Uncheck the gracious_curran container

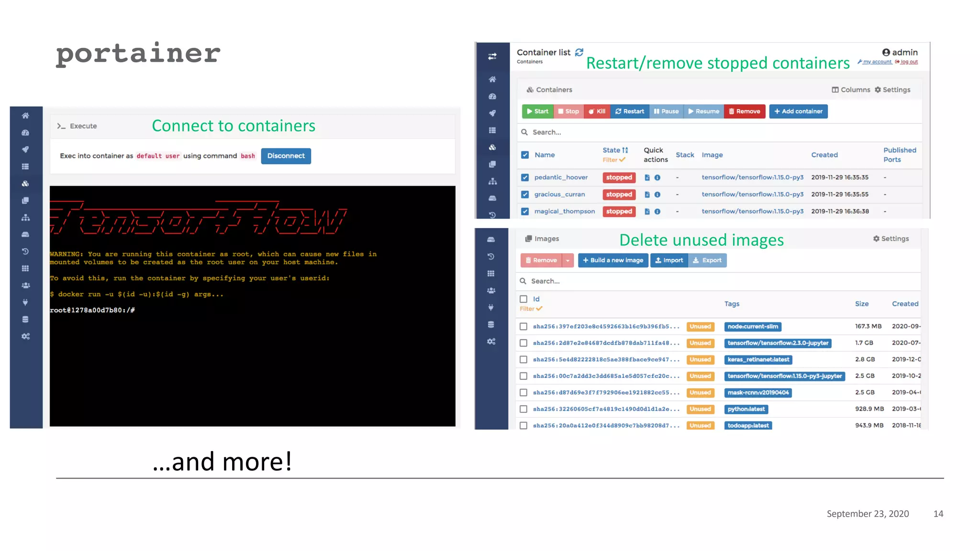tap(525, 195)
